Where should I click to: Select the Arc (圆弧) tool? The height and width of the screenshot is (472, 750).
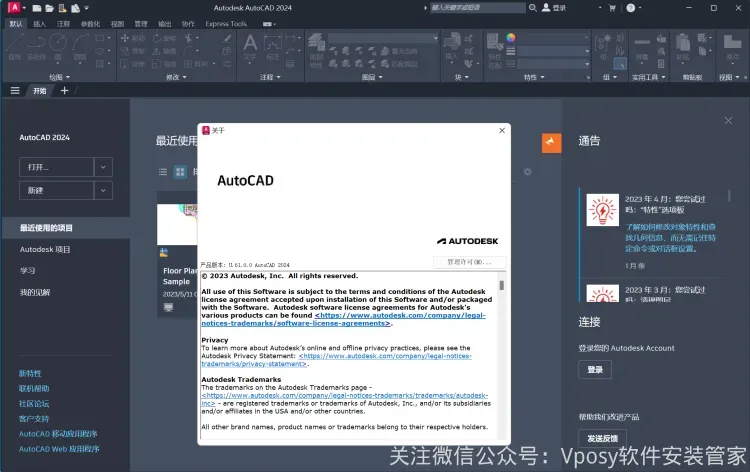[80, 47]
